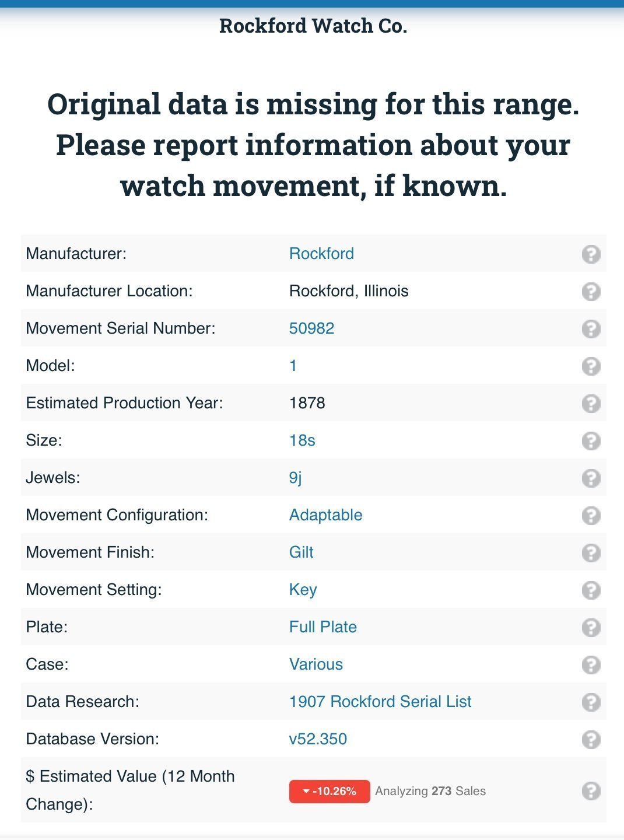Select the Gilt movement finish link
Screen dimensions: 624x840
(301, 552)
